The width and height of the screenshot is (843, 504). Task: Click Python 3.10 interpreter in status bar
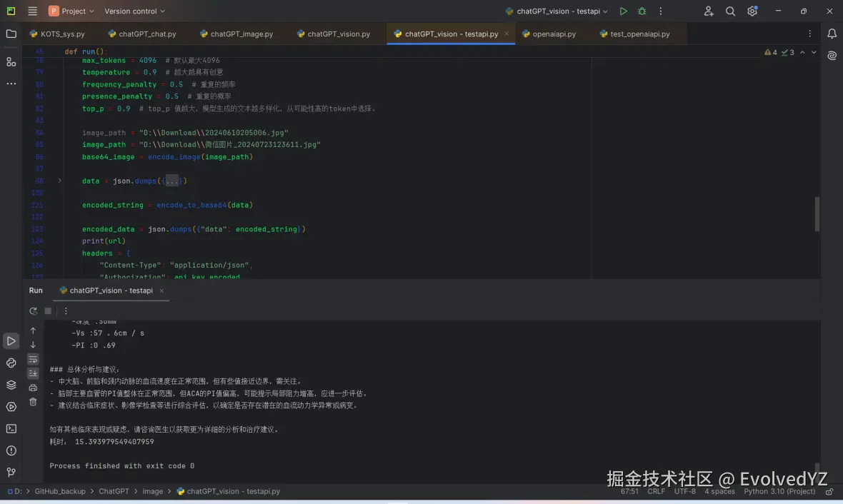point(779,491)
